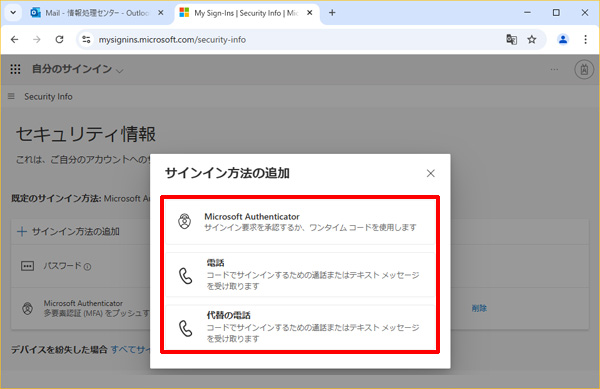The height and width of the screenshot is (389, 600).
Task: Click the パスワード row label
Action: (x=62, y=266)
